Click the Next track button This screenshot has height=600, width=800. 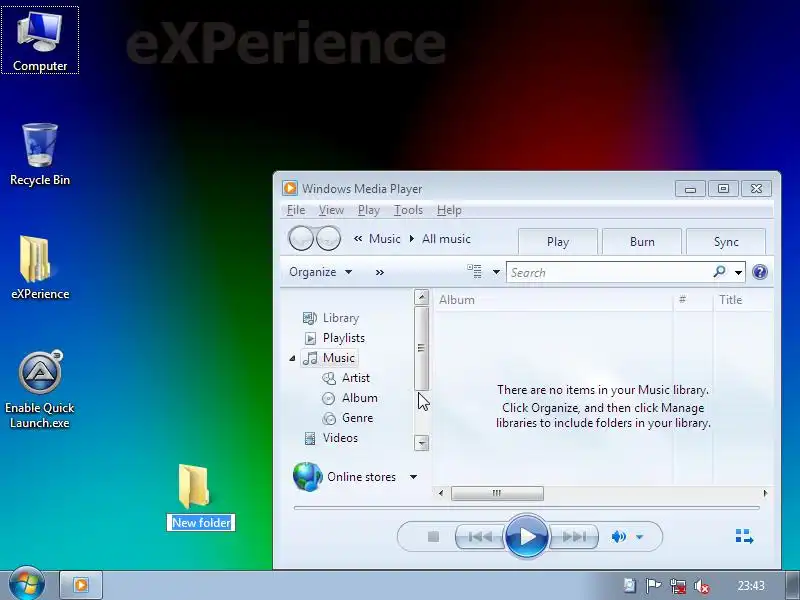coord(573,537)
